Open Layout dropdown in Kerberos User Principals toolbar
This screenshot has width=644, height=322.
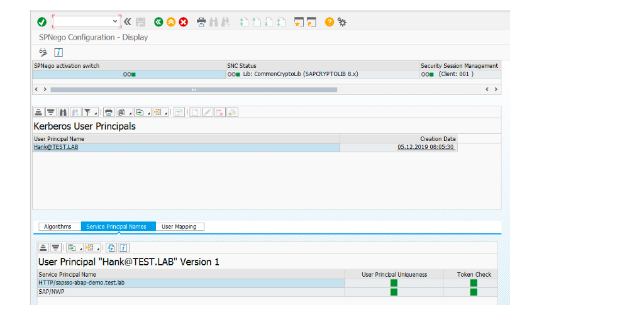click(160, 112)
